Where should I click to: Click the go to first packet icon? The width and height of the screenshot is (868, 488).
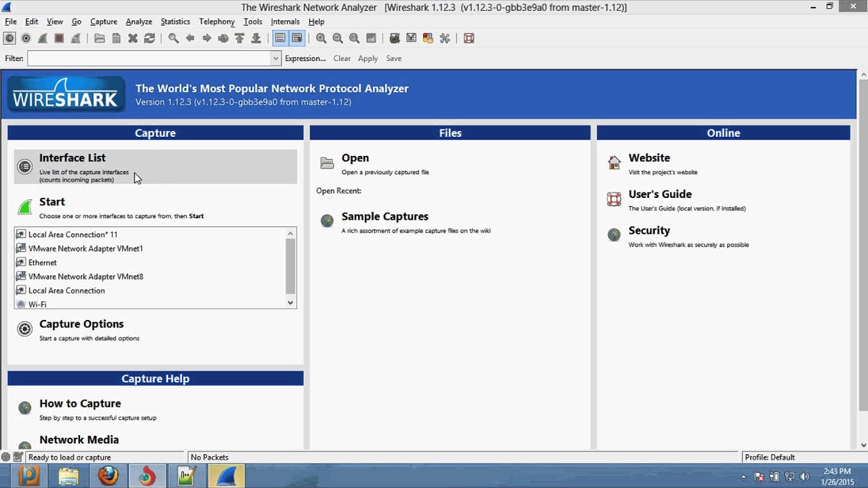(x=239, y=39)
